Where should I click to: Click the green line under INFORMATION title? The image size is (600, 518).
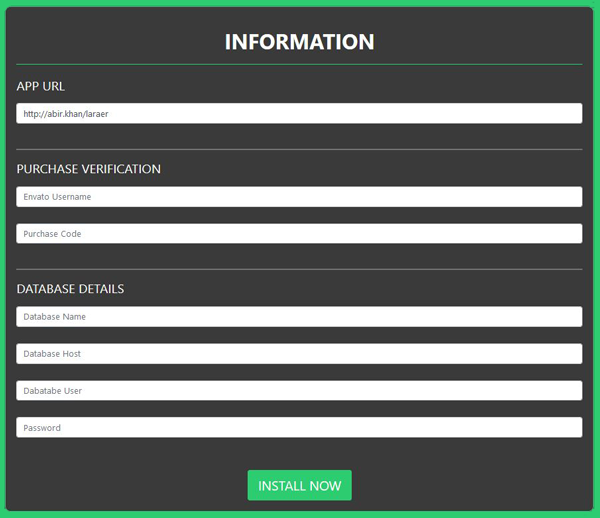coord(299,64)
